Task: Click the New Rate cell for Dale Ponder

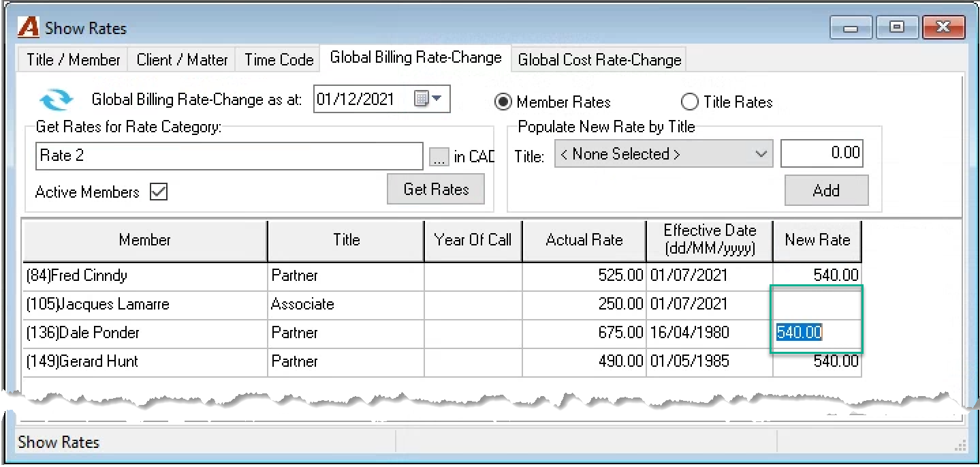Action: coord(817,333)
